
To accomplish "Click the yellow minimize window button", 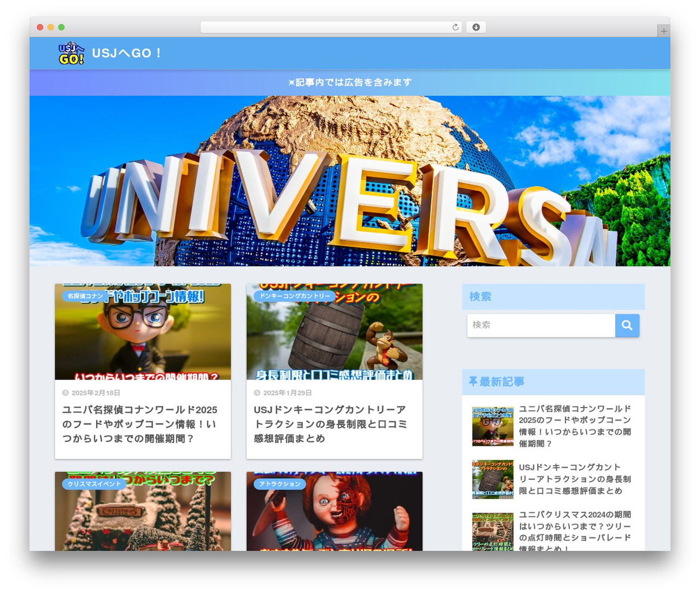I will click(x=50, y=27).
